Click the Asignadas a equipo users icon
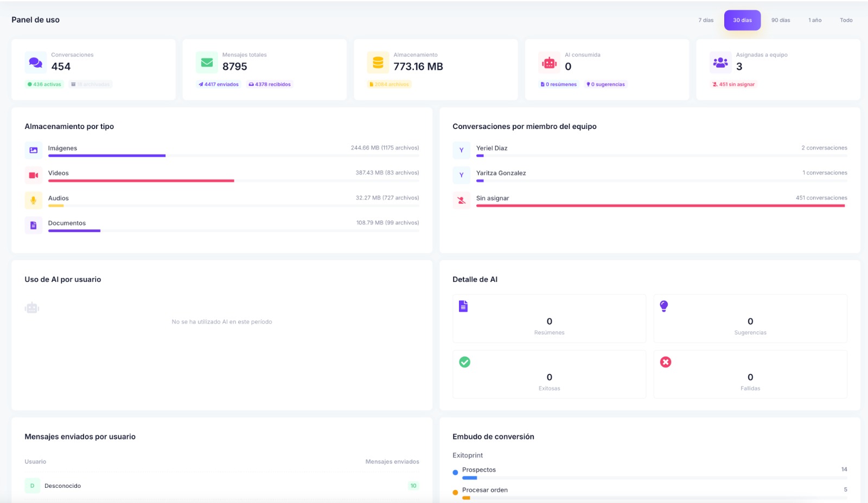 pos(720,62)
